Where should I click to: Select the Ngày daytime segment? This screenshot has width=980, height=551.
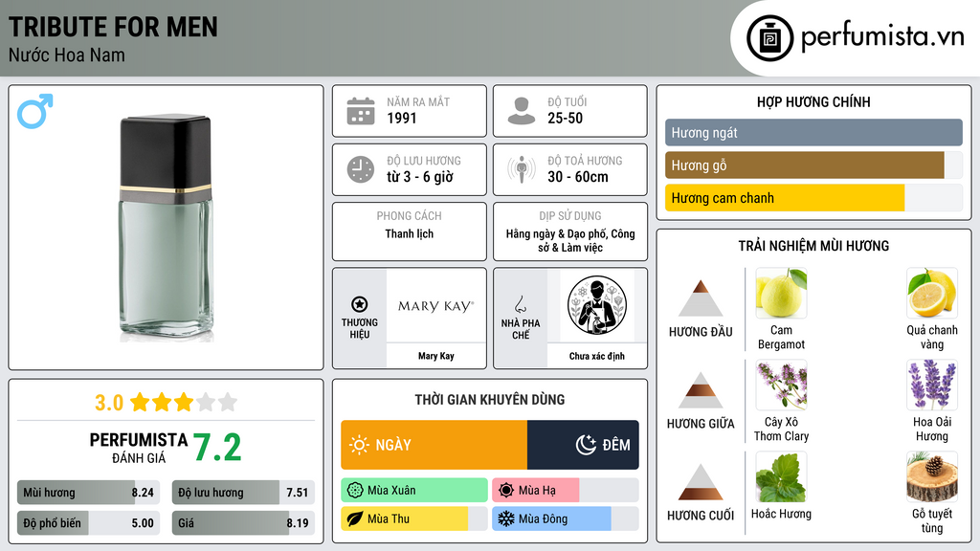coord(434,445)
